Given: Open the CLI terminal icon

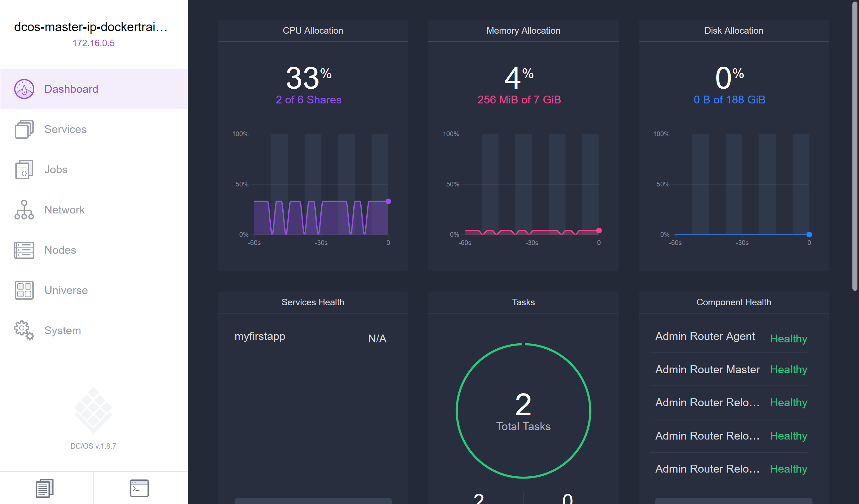Looking at the screenshot, I should tap(139, 488).
